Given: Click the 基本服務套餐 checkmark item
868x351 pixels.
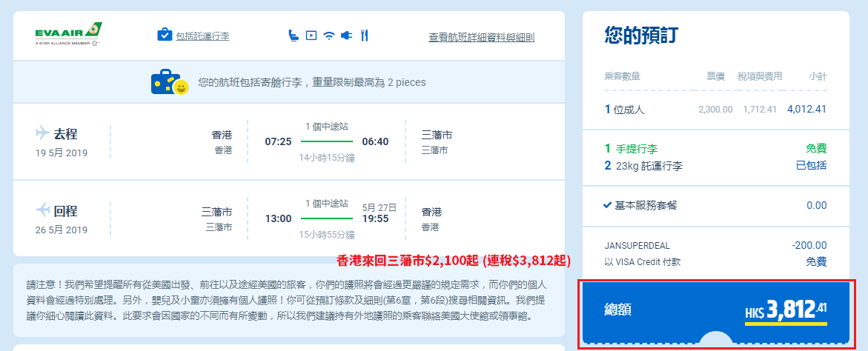Looking at the screenshot, I should coord(640,206).
